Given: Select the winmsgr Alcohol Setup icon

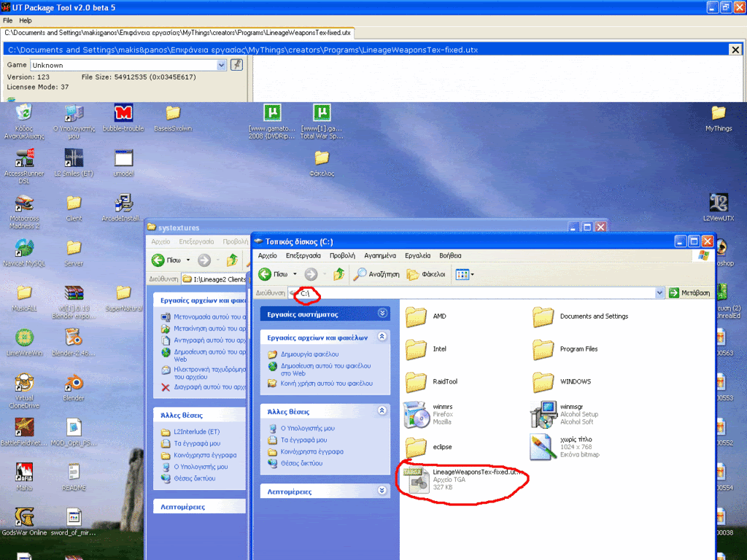Looking at the screenshot, I should (x=543, y=414).
